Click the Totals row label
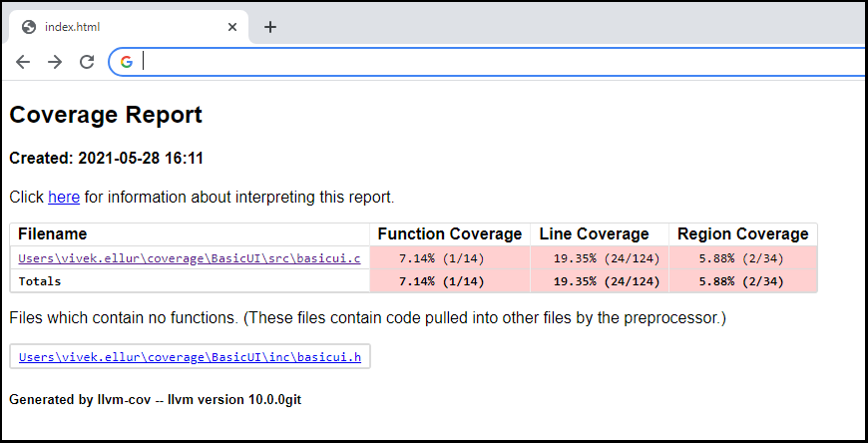Image resolution: width=868 pixels, height=443 pixels. (x=40, y=281)
